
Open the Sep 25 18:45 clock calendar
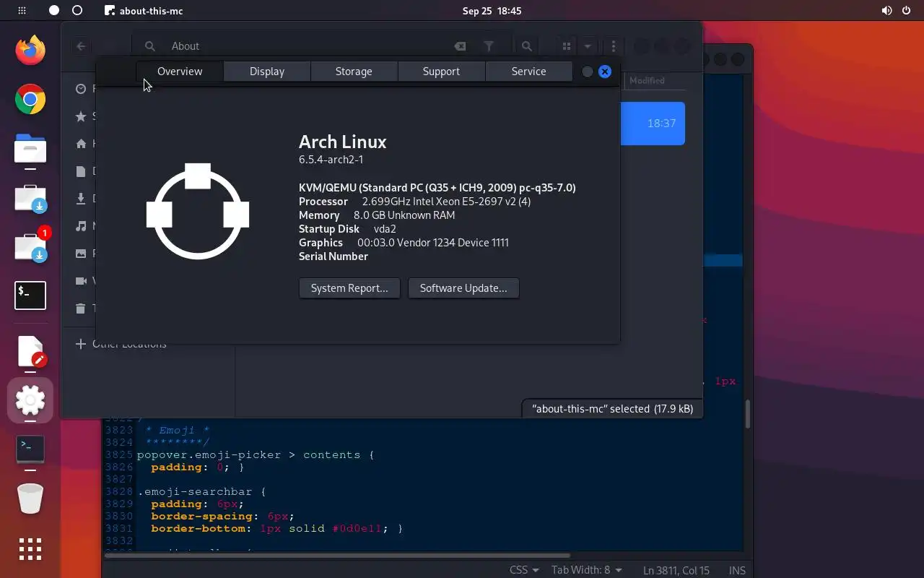pos(492,11)
